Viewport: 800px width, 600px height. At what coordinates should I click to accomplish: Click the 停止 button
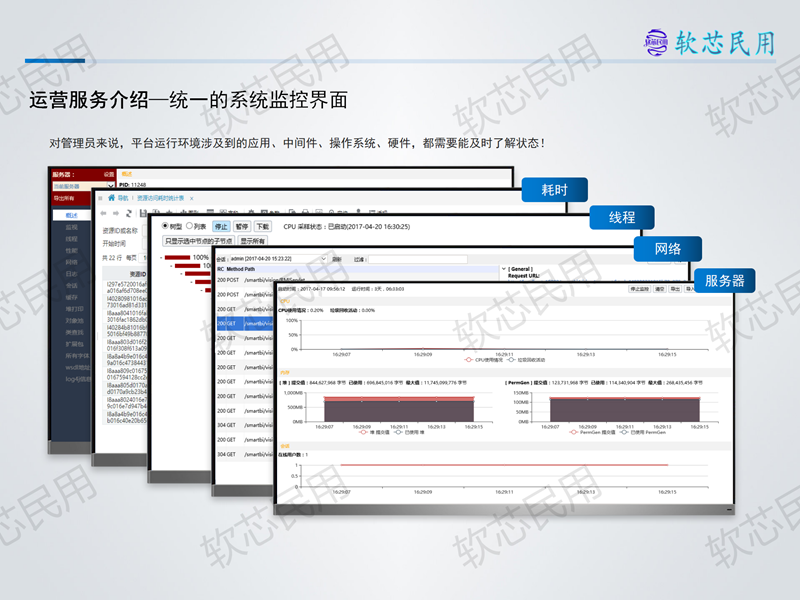221,227
